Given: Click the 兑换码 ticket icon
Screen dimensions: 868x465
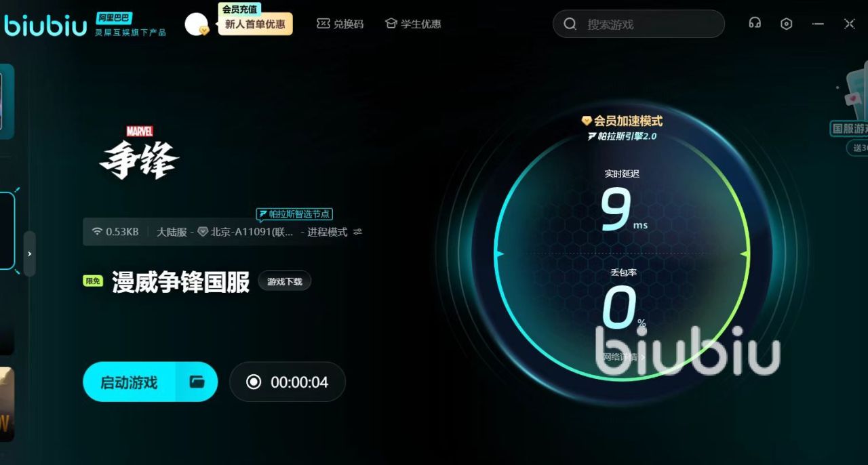Looking at the screenshot, I should coord(323,24).
